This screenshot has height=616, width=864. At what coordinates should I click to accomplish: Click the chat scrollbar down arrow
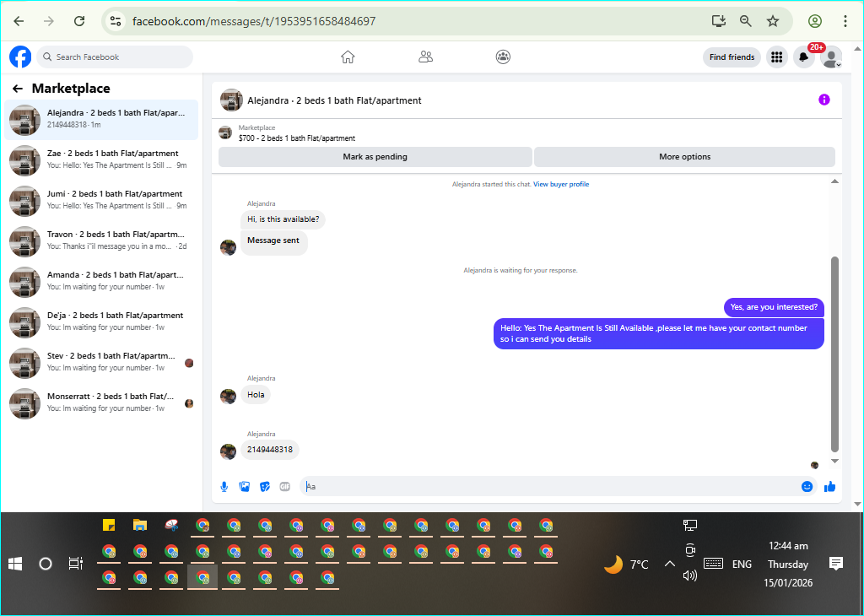pos(834,462)
